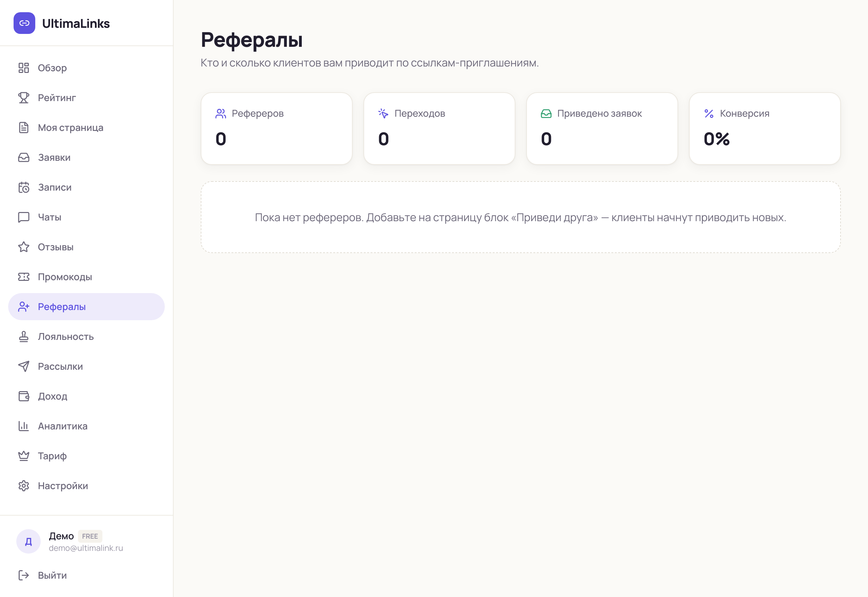Open Промокоды in the sidebar

point(86,277)
